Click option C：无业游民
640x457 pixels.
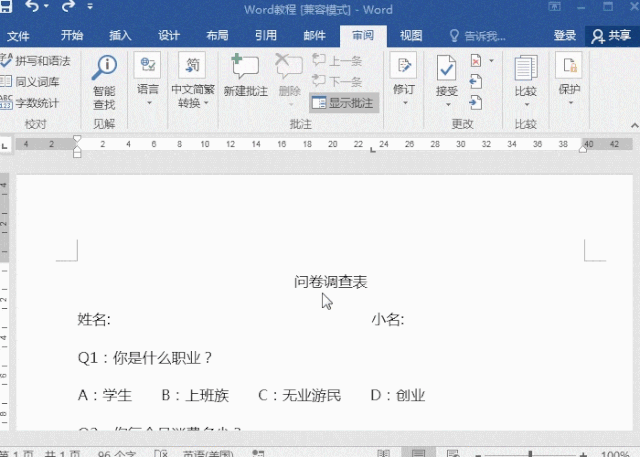[300, 395]
